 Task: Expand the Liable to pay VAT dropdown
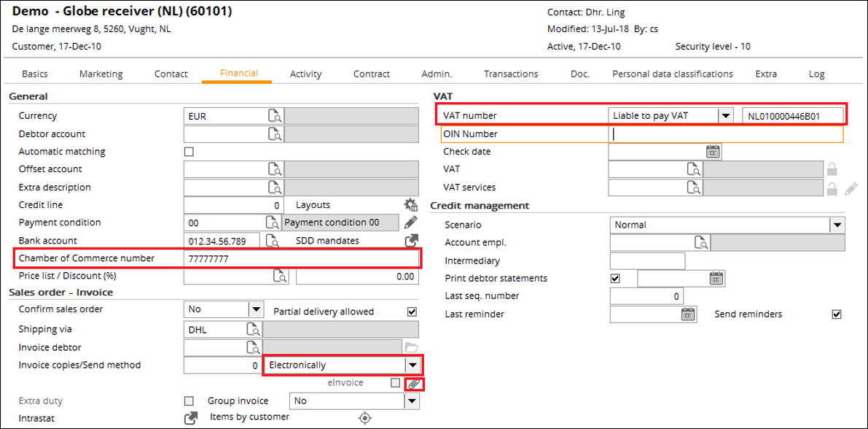[726, 116]
